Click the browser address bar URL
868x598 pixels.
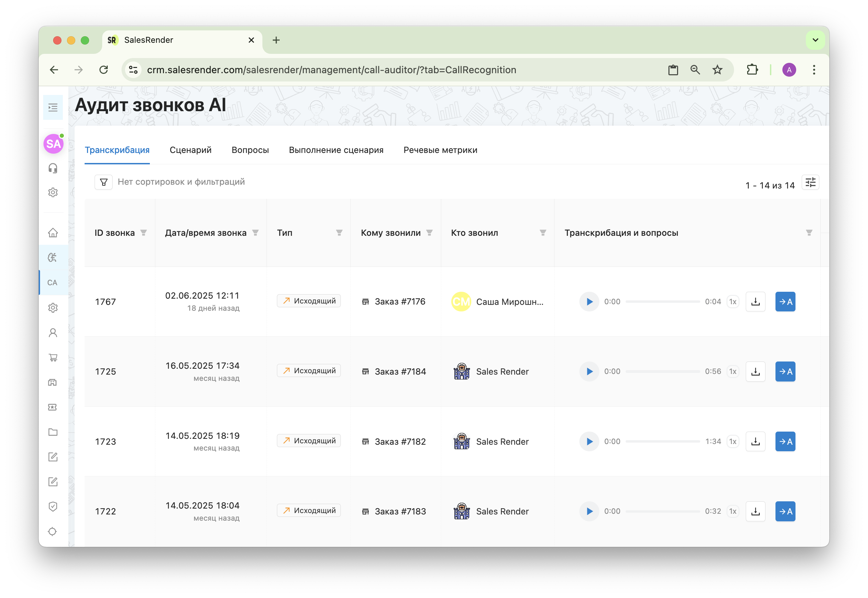[x=331, y=70]
